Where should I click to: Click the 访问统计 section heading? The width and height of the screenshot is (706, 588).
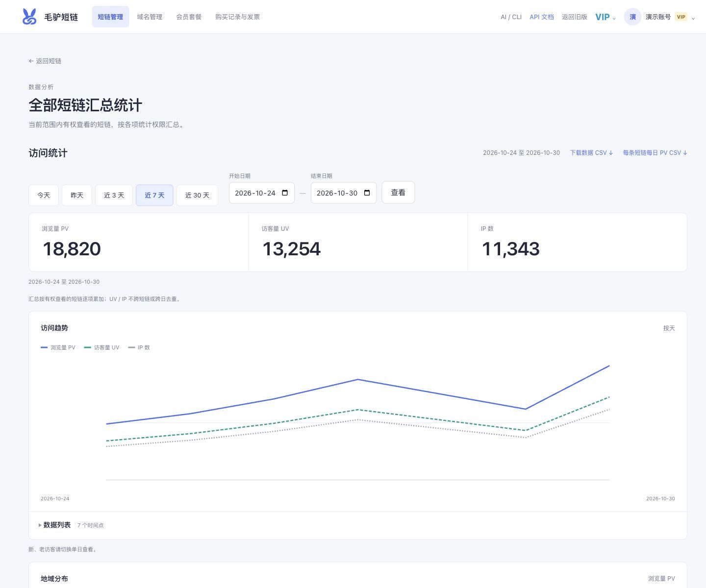[48, 153]
